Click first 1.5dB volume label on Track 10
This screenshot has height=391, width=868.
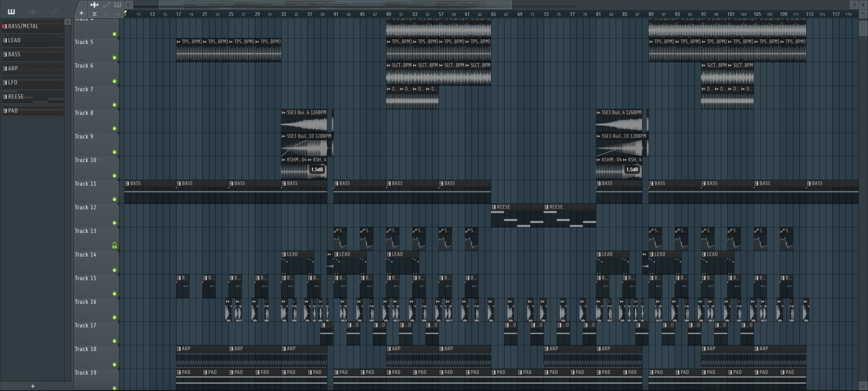pos(317,170)
